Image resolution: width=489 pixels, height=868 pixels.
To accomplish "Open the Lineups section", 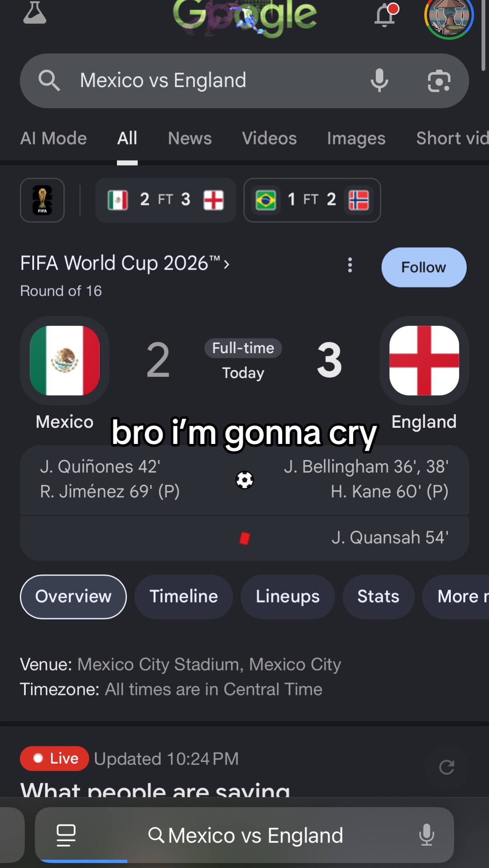I will 288,597.
